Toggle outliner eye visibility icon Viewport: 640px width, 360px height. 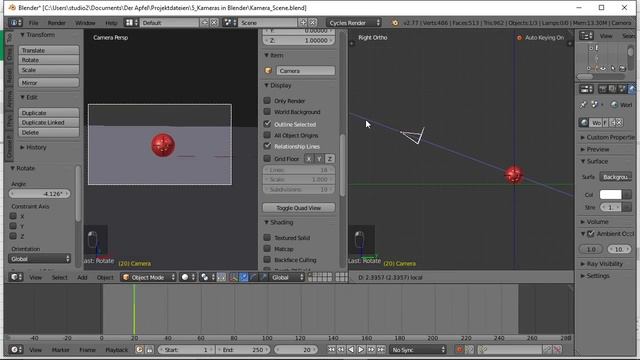tap(603, 68)
